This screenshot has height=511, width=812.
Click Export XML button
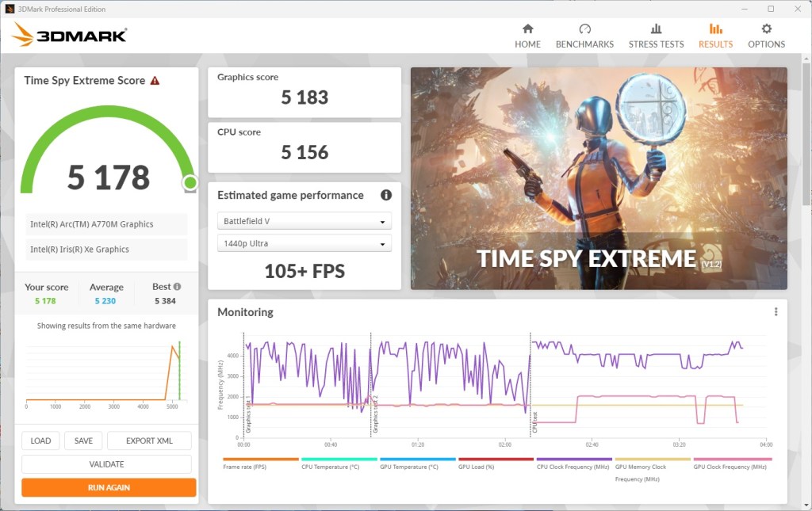(149, 440)
